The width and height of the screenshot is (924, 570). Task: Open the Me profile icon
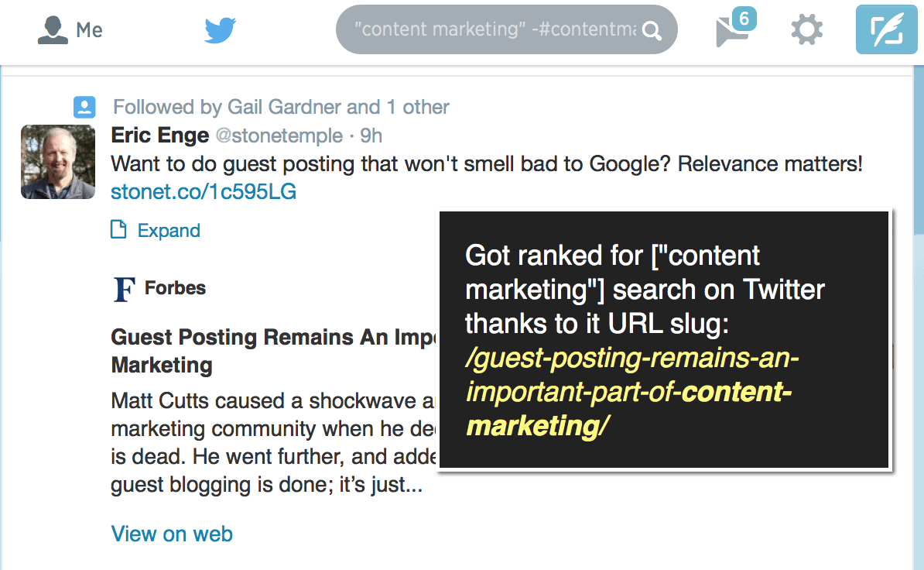tap(53, 29)
